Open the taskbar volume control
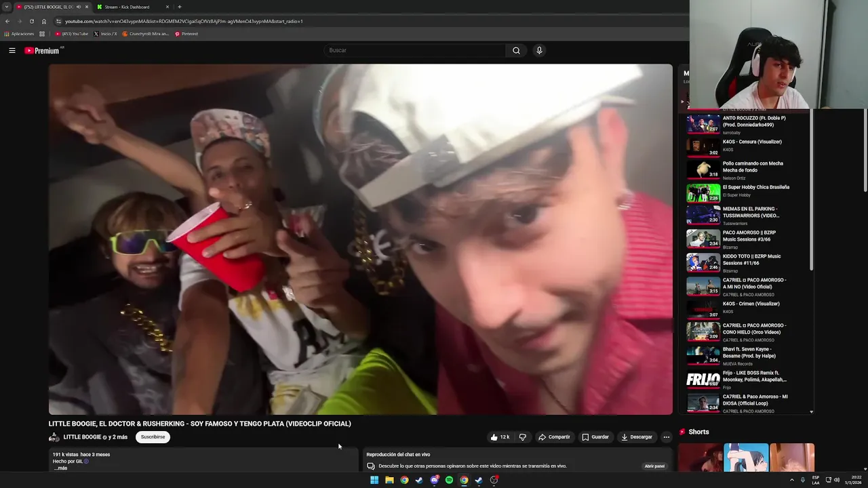Image resolution: width=868 pixels, height=488 pixels. (x=837, y=480)
